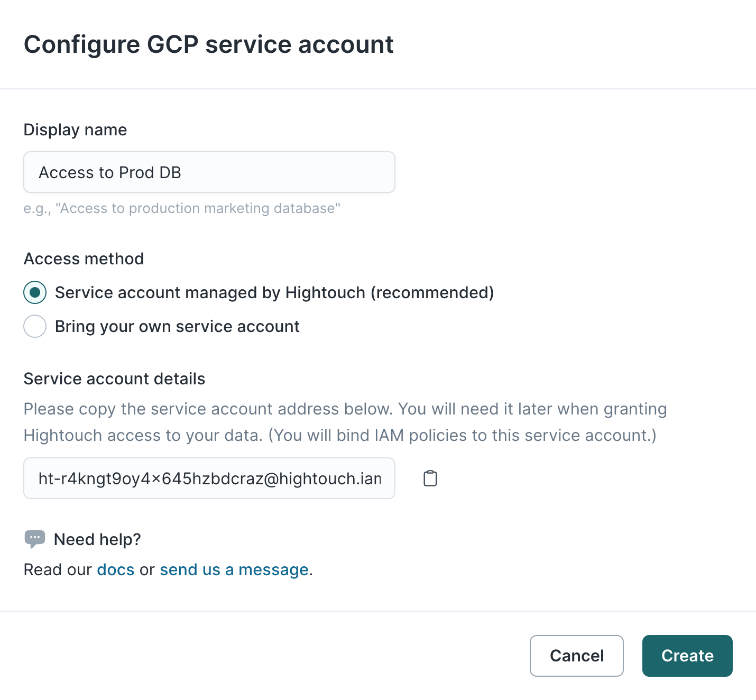Image resolution: width=756 pixels, height=700 pixels.
Task: Click the 'Service account details' heading
Action: (114, 379)
